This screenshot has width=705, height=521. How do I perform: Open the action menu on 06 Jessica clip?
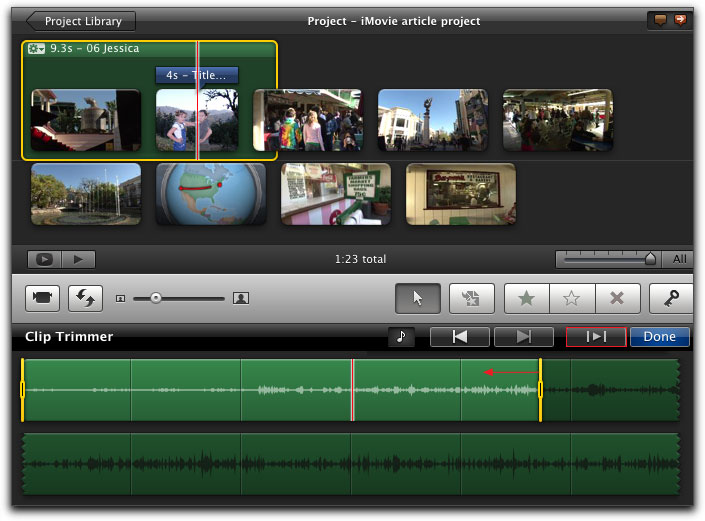[37, 49]
